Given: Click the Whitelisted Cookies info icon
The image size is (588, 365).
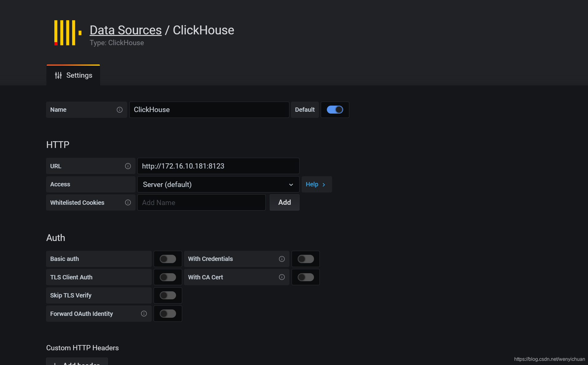Looking at the screenshot, I should pyautogui.click(x=128, y=203).
